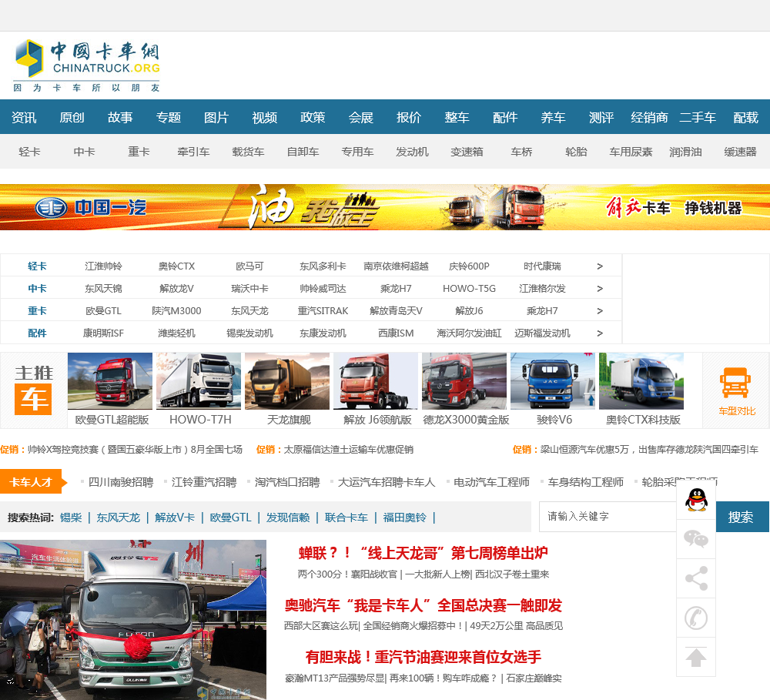Screen dimensions: 770x700
Task: Open the 天龙旗舰 truck thumbnail
Action: click(287, 381)
